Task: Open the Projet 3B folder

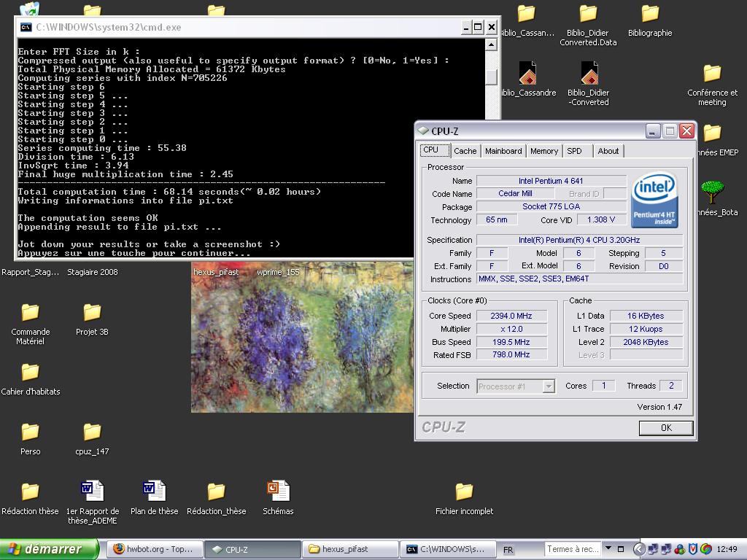Action: [x=92, y=312]
